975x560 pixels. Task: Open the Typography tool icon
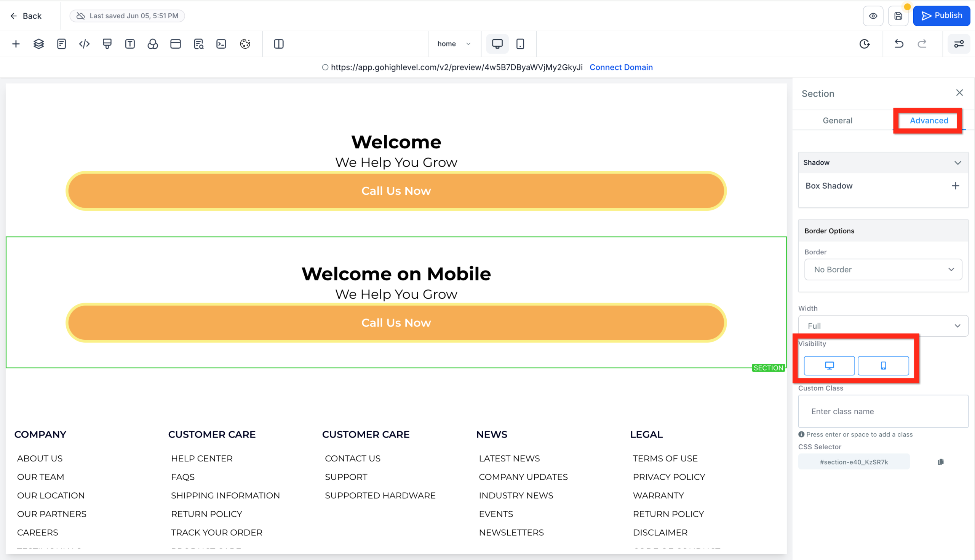tap(130, 43)
